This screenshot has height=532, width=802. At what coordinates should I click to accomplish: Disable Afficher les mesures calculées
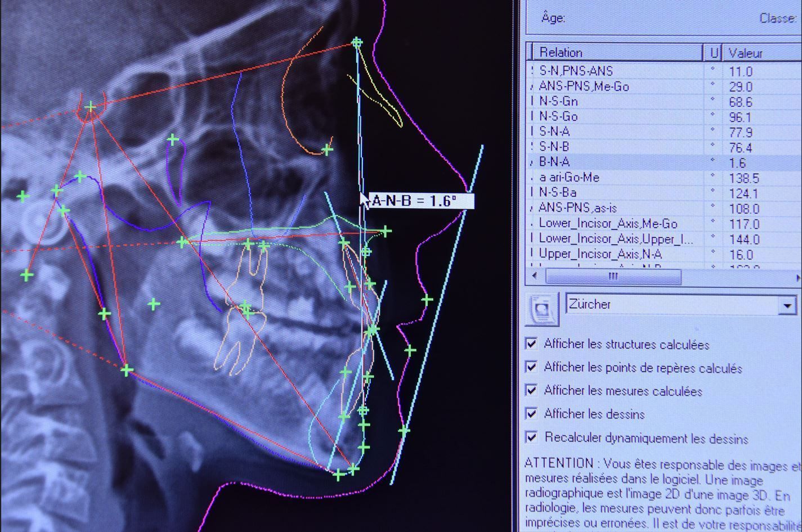531,390
